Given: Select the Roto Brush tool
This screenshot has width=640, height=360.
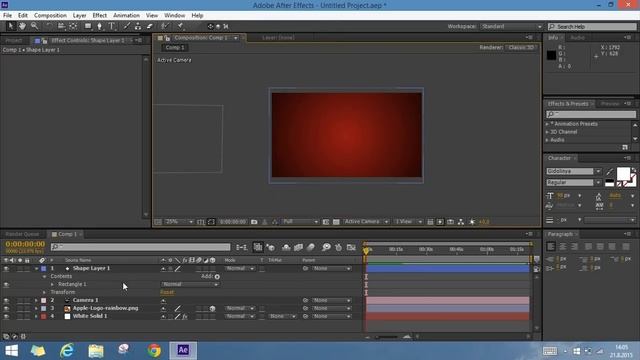Looking at the screenshot, I should tap(164, 26).
